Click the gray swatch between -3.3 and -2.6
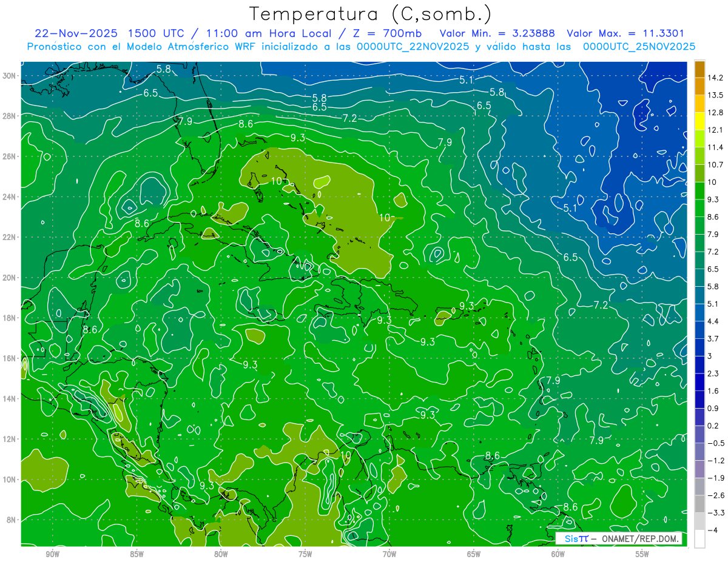This screenshot has width=728, height=562. pyautogui.click(x=699, y=504)
